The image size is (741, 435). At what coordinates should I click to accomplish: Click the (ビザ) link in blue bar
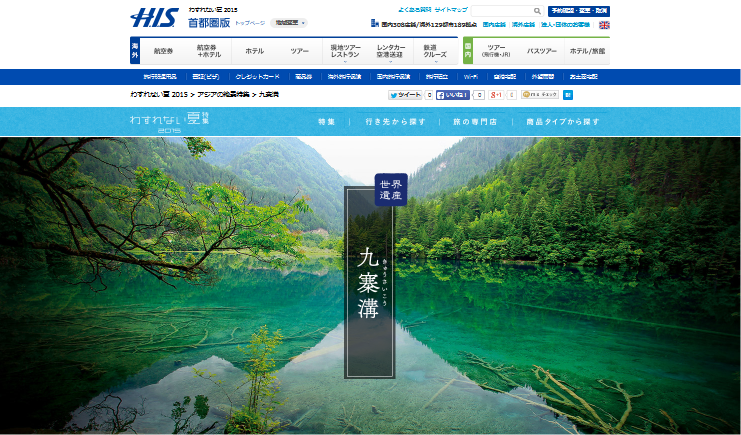tap(206, 77)
